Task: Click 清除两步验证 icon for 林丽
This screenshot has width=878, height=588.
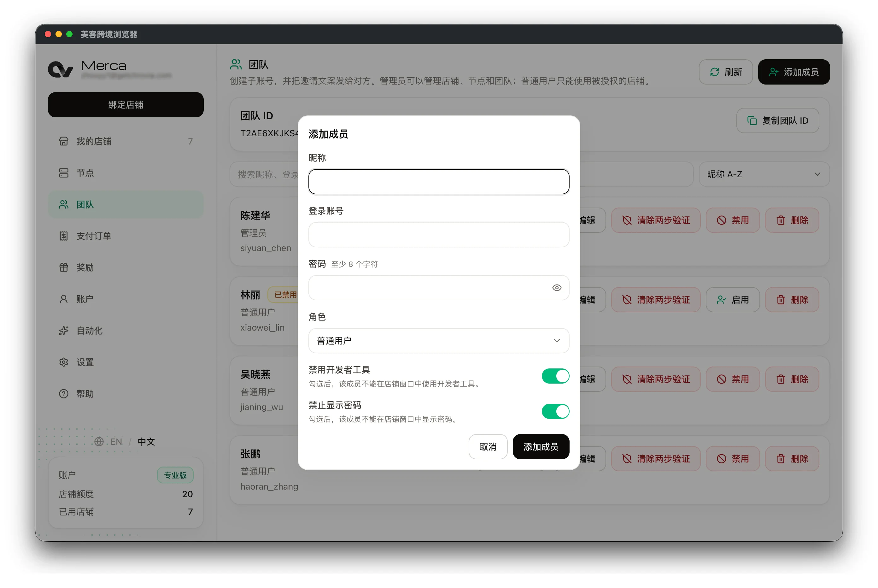Action: [x=627, y=300]
